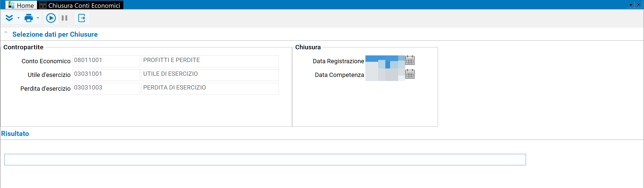The width and height of the screenshot is (644, 188).
Task: Click the exit door icon in toolbar
Action: coord(82,18)
